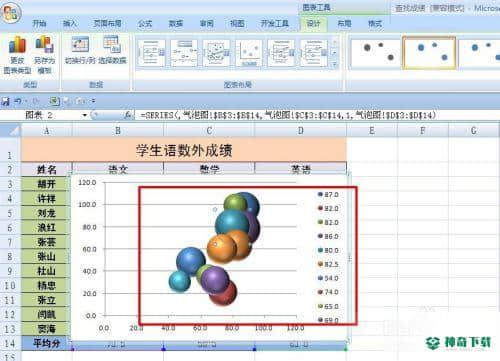This screenshot has width=500, height=361.
Task: Open the 布局 chart tools tab
Action: 344,24
